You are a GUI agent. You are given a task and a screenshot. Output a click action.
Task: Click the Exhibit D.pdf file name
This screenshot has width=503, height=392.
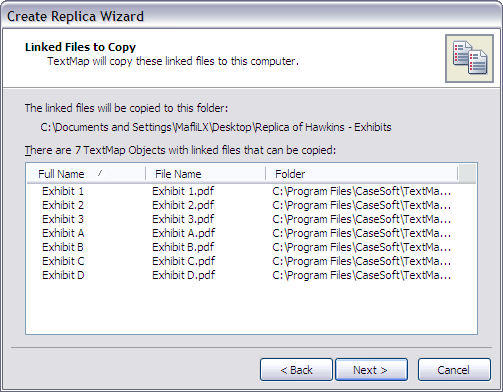point(184,275)
